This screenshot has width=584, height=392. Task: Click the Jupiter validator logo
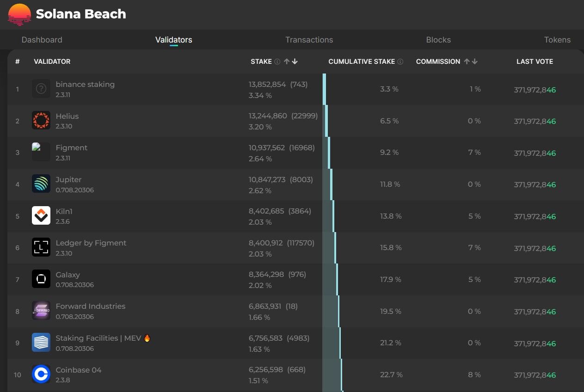point(41,184)
